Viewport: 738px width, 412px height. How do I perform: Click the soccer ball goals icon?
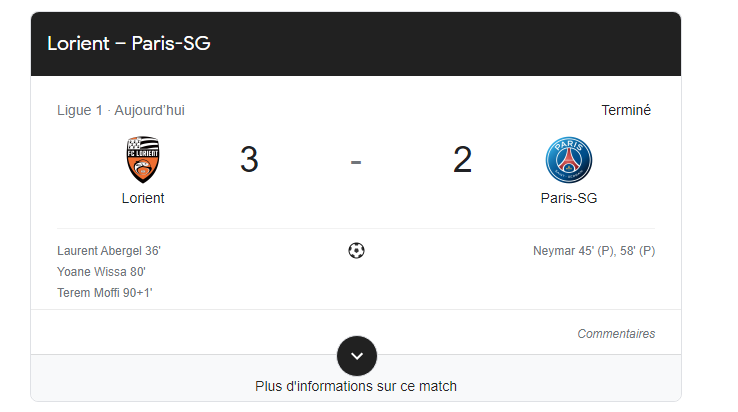pos(356,250)
